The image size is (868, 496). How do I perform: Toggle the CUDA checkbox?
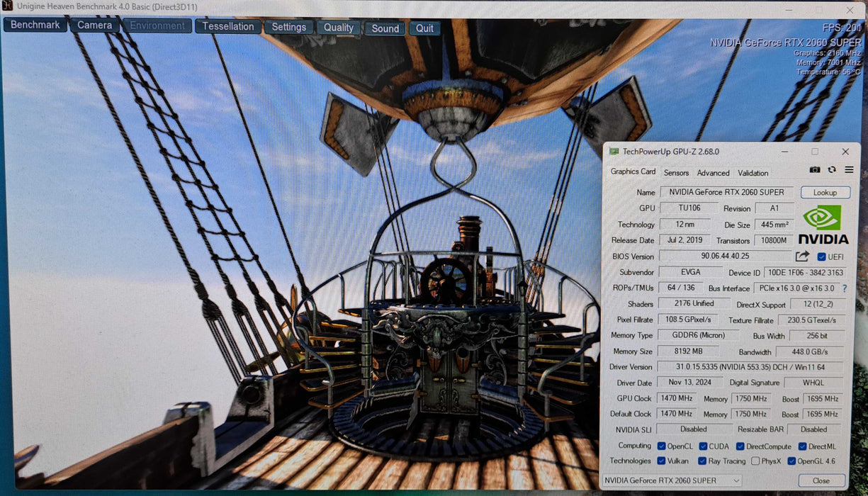(x=703, y=446)
